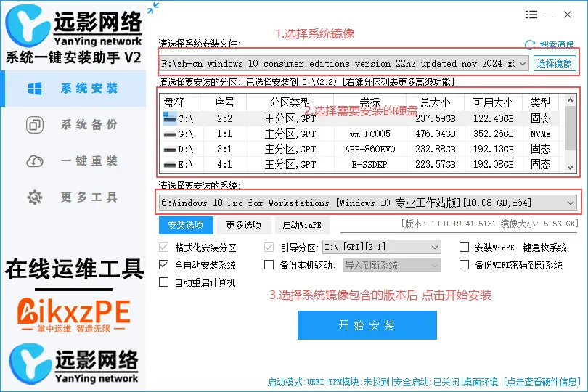Viewport: 588px width, 392px height.
Task: Click the partition list scroll down arrow
Action: click(570, 167)
